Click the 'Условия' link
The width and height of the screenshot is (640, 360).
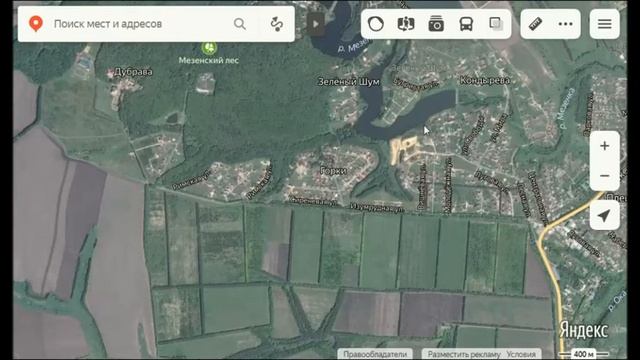(x=521, y=354)
